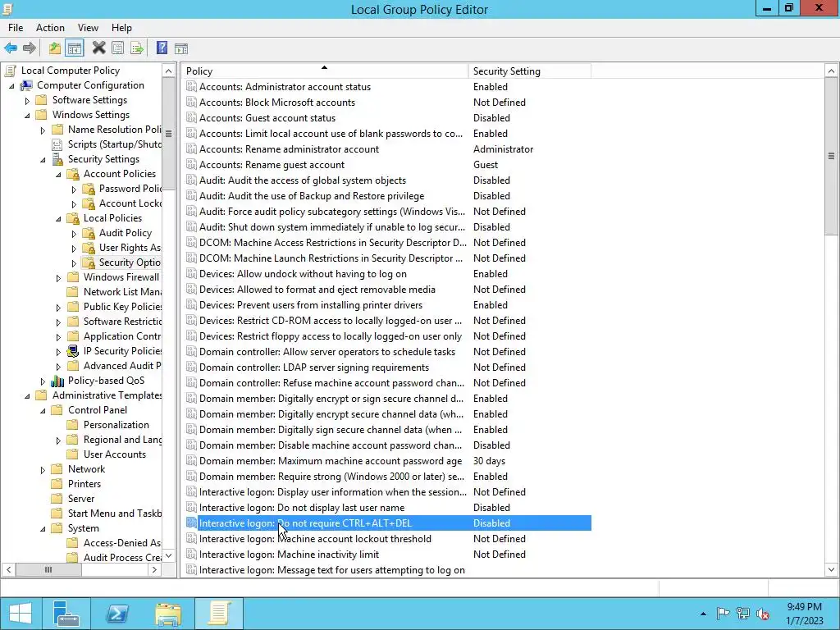Image resolution: width=840 pixels, height=630 pixels.
Task: Expand the Software Settings node
Action: [x=27, y=101]
